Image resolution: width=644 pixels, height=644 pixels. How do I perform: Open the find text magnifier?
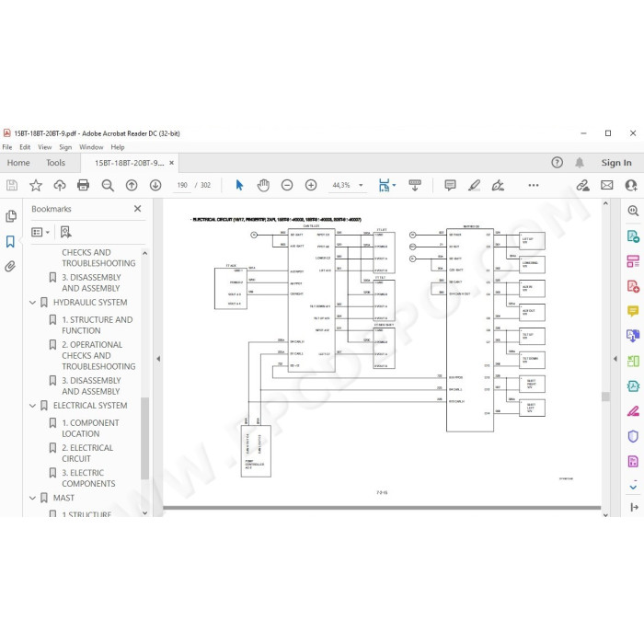(x=108, y=185)
